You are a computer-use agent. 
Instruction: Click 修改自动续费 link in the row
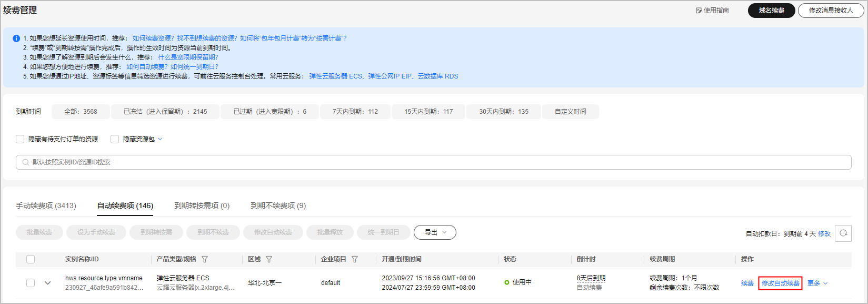pyautogui.click(x=780, y=283)
